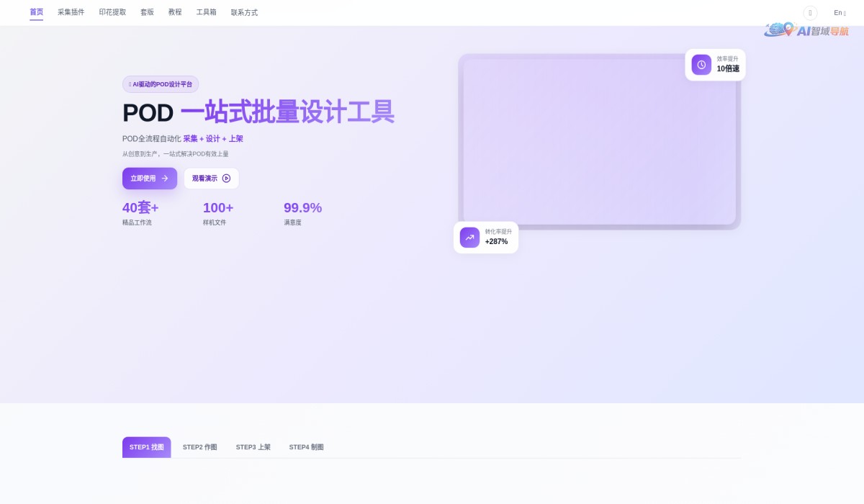Click the 转化率提升 floating badge

tap(486, 237)
